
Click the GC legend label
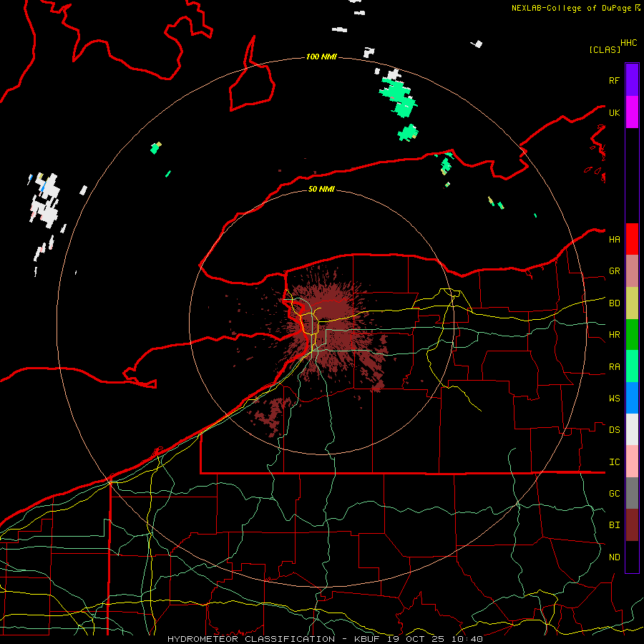(x=614, y=494)
